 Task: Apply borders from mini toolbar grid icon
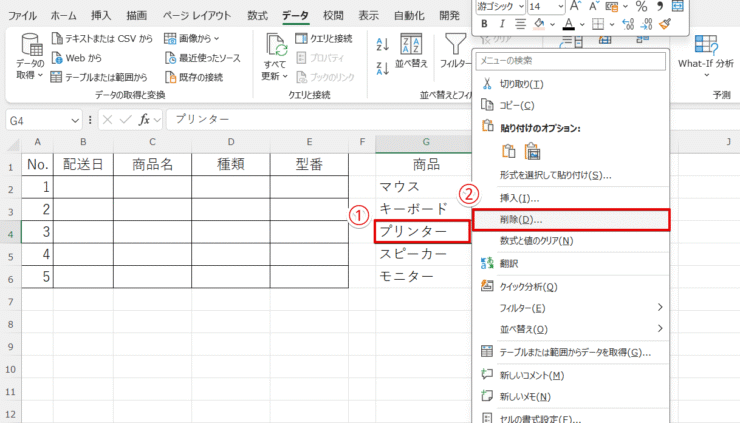click(x=598, y=24)
